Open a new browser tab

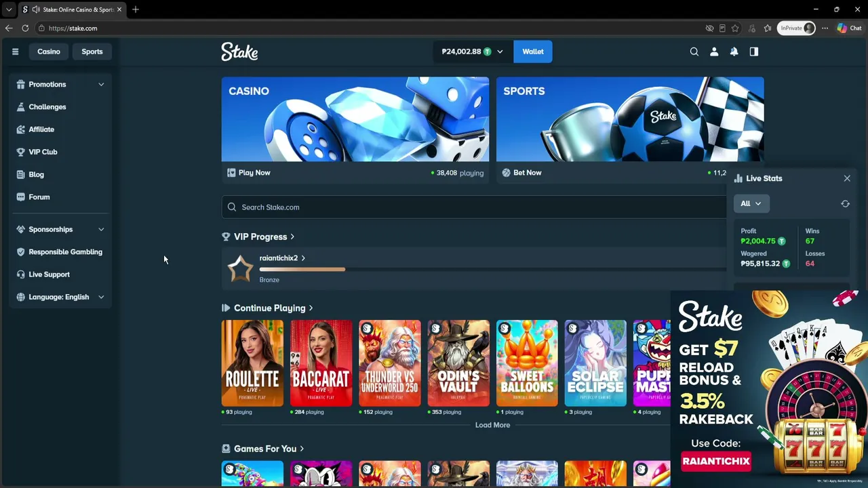click(x=136, y=9)
